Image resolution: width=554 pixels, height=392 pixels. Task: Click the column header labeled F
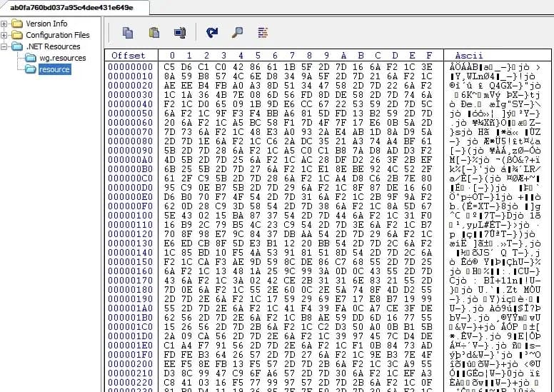click(429, 56)
